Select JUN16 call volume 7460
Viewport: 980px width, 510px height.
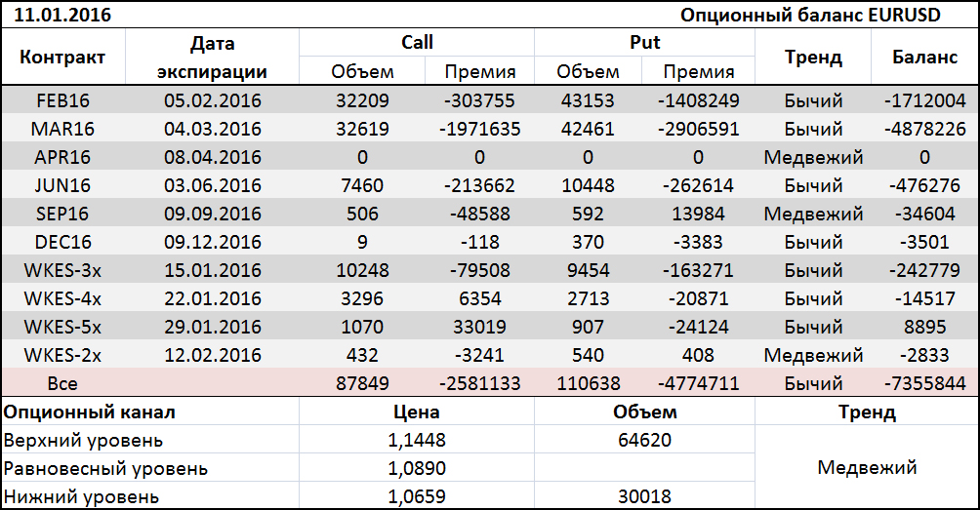[x=362, y=185]
